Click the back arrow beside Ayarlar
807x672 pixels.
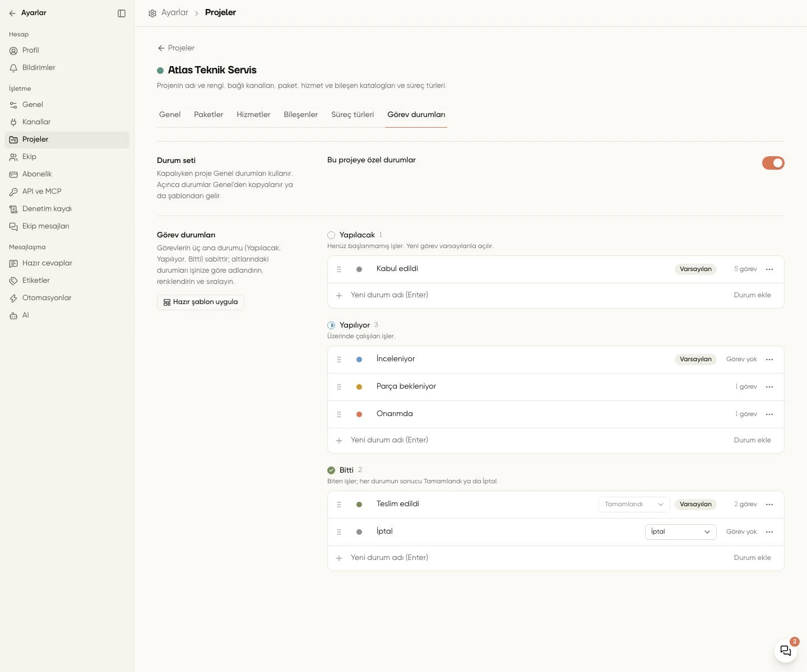point(12,13)
